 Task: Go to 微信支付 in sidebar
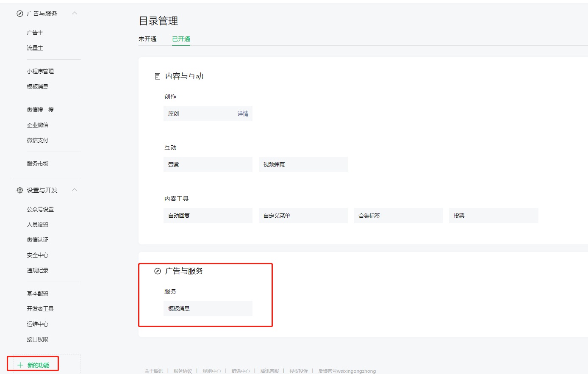tap(38, 140)
